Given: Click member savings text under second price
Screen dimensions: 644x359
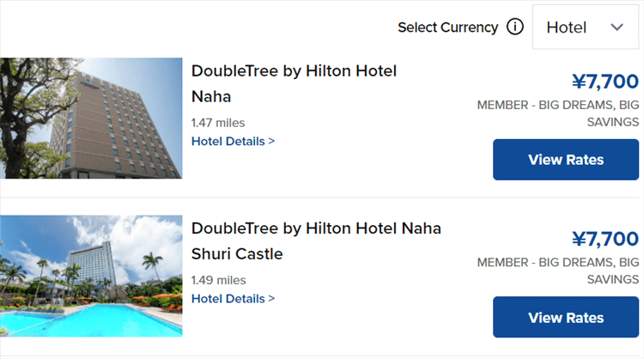Looking at the screenshot, I should click(x=558, y=271).
